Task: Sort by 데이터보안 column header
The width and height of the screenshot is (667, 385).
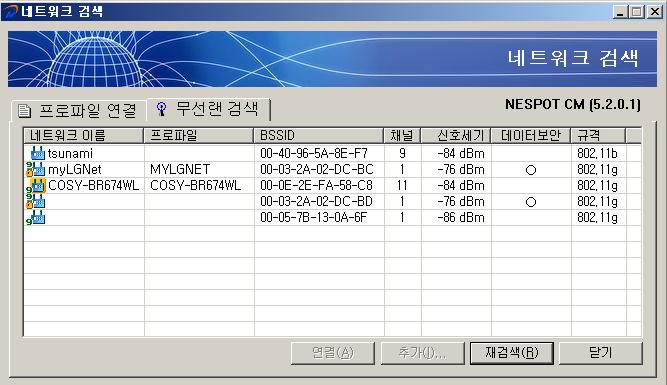Action: click(531, 135)
